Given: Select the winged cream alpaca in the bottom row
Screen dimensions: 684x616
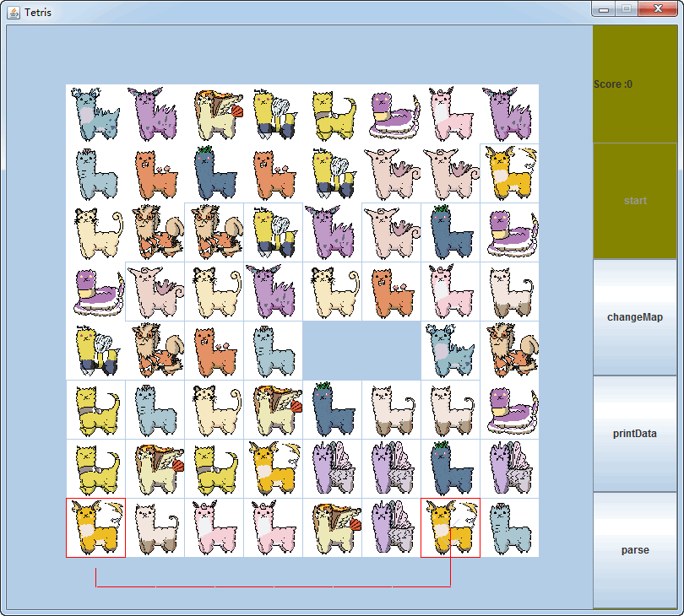Looking at the screenshot, I should click(332, 528).
